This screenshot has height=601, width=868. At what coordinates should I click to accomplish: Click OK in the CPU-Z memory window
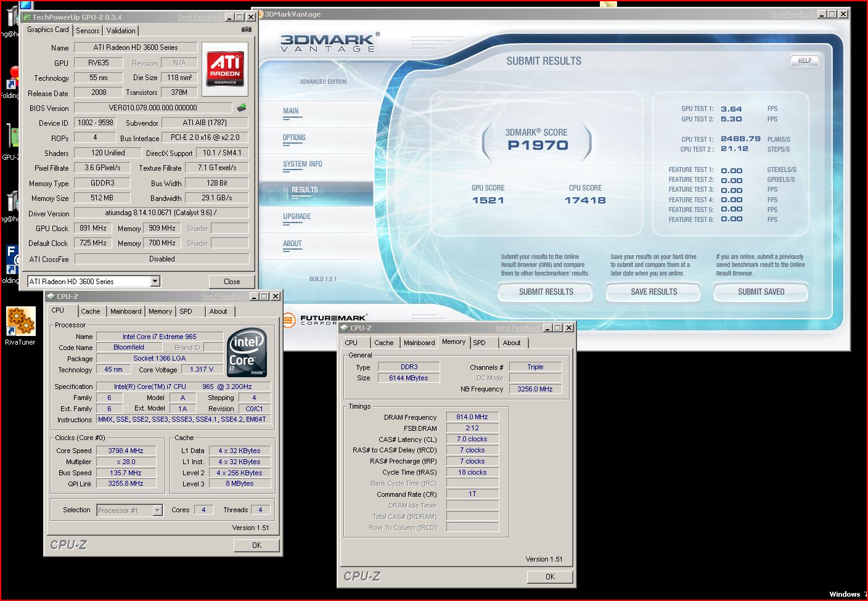(x=550, y=577)
